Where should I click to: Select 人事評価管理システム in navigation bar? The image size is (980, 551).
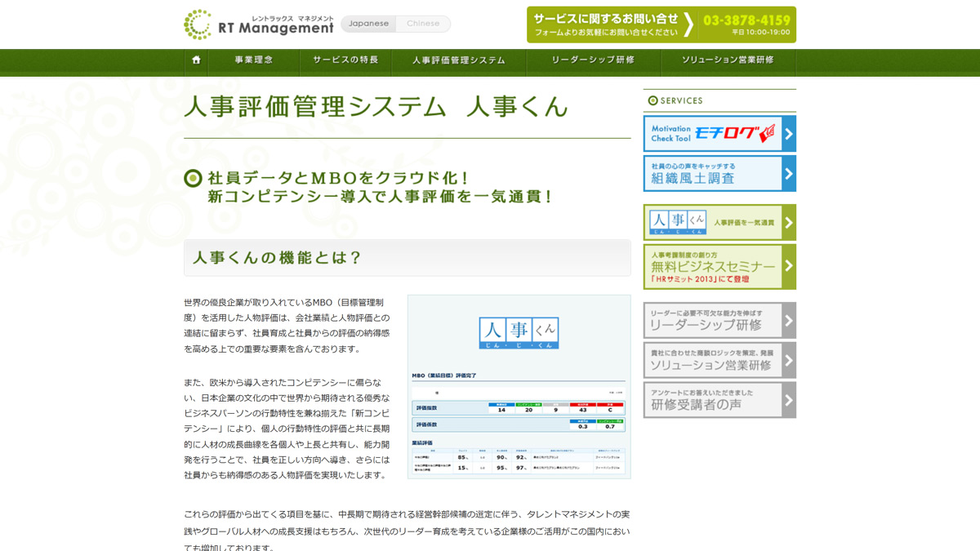tap(458, 60)
